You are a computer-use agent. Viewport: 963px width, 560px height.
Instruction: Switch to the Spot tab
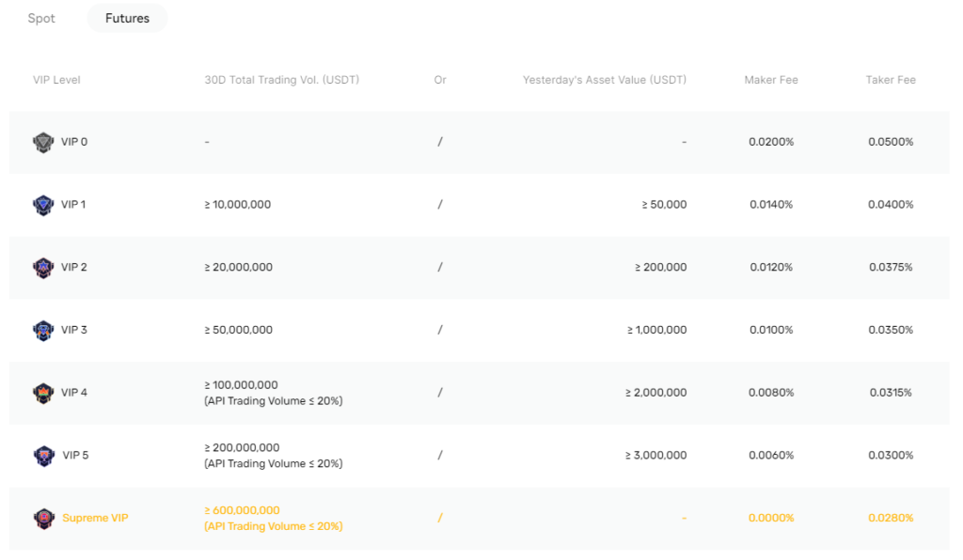40,18
